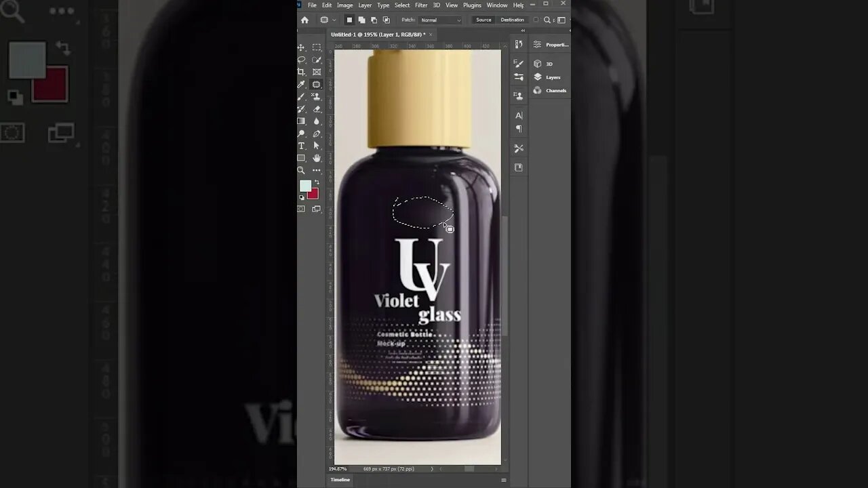Open the Character panel icon
This screenshot has height=488, width=868.
519,116
